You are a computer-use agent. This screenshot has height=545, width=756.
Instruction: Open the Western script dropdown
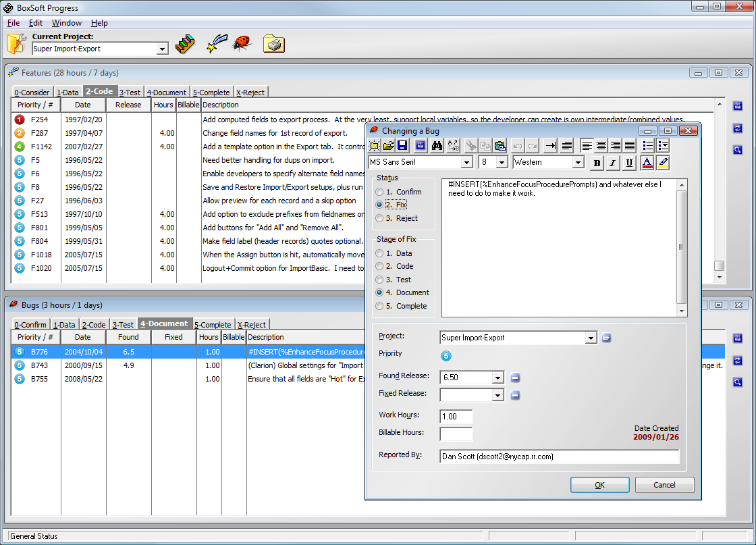pyautogui.click(x=578, y=163)
